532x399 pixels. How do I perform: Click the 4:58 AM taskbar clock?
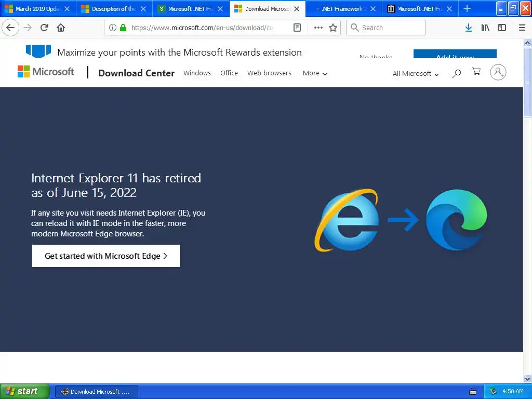513,392
